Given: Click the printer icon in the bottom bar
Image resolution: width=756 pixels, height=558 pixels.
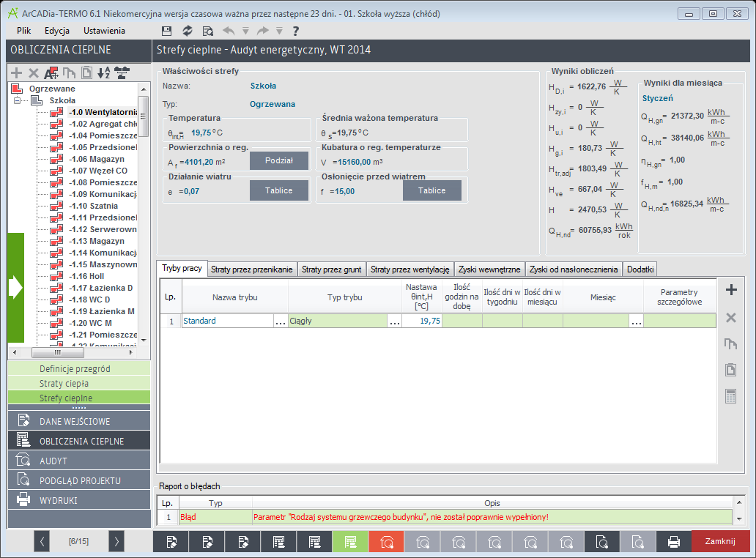Looking at the screenshot, I should point(673,542).
